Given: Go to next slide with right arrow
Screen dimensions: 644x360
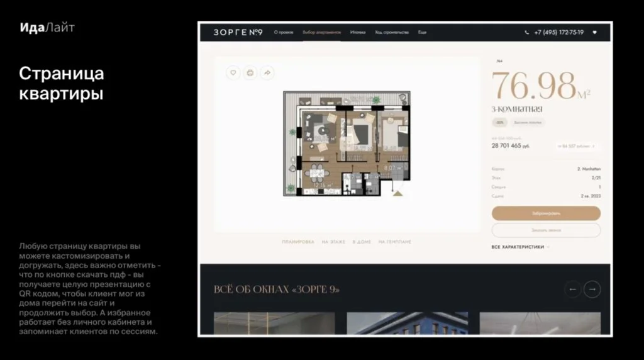Looking at the screenshot, I should (x=592, y=289).
